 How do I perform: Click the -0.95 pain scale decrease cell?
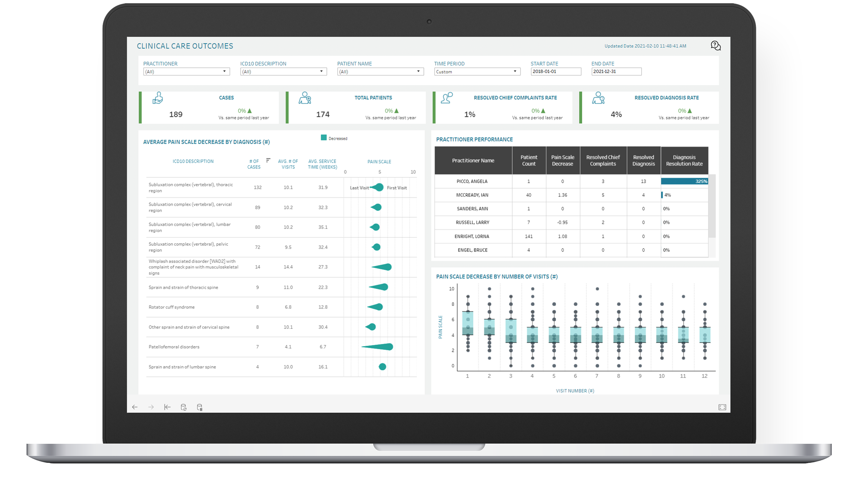point(562,223)
